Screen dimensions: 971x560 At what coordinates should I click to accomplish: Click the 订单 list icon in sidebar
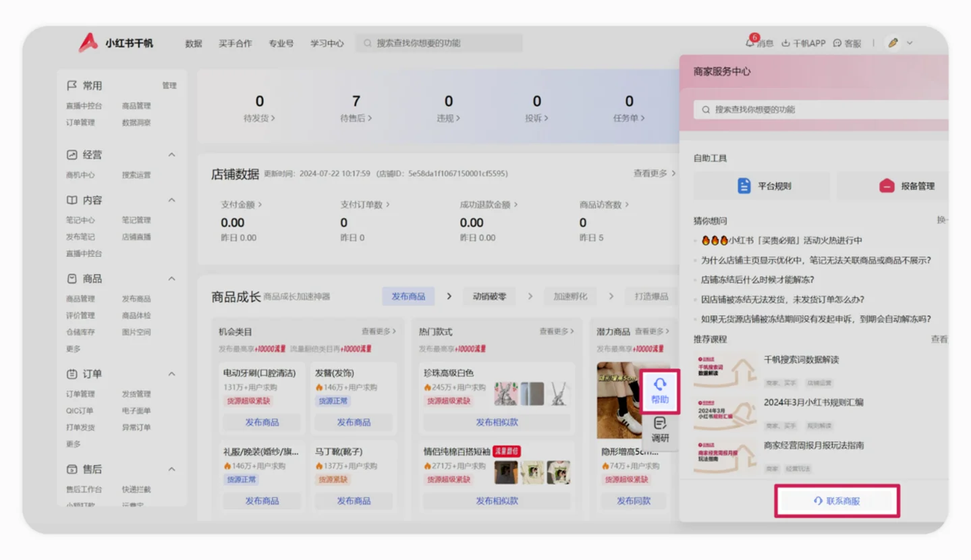click(72, 374)
